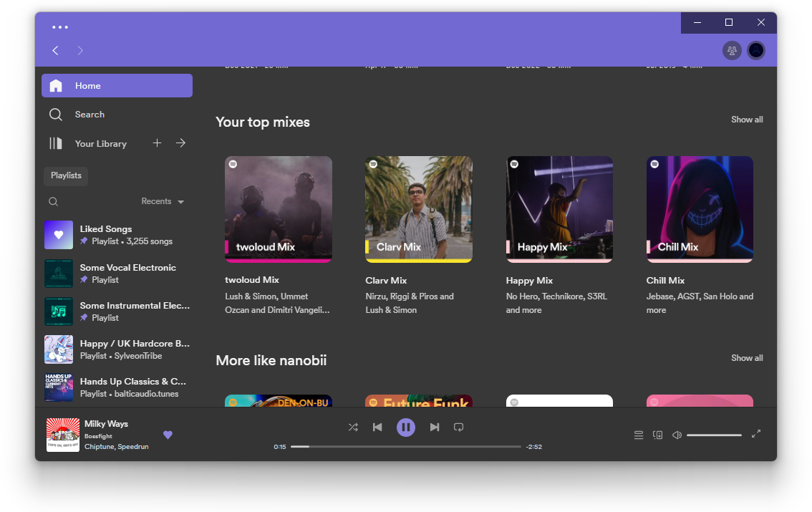The image size is (812, 512).
Task: Toggle shuffle playback
Action: coord(353,428)
